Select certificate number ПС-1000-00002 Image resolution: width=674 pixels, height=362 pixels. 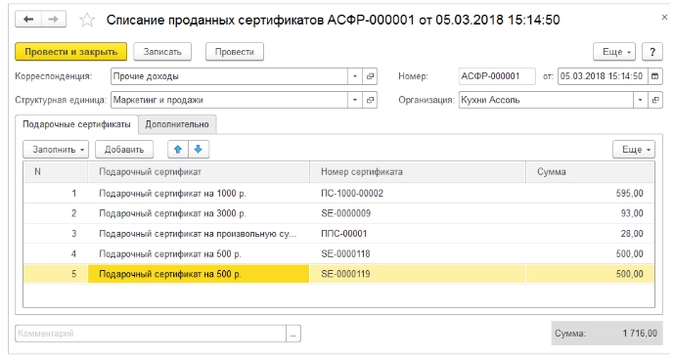pyautogui.click(x=352, y=193)
